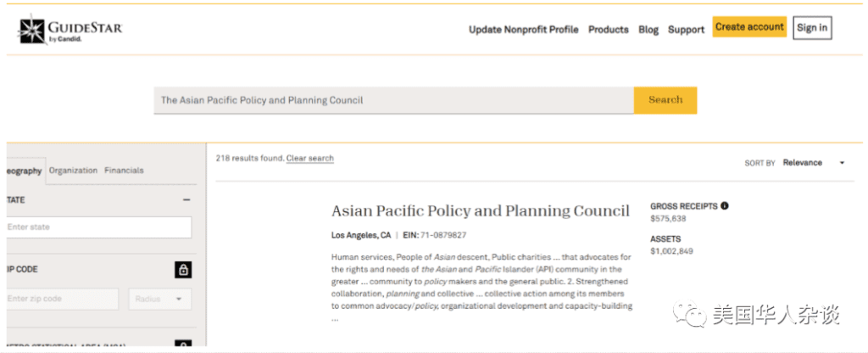Click the ZIP Code lock icon
This screenshot has width=868, height=353.
pos(184,270)
